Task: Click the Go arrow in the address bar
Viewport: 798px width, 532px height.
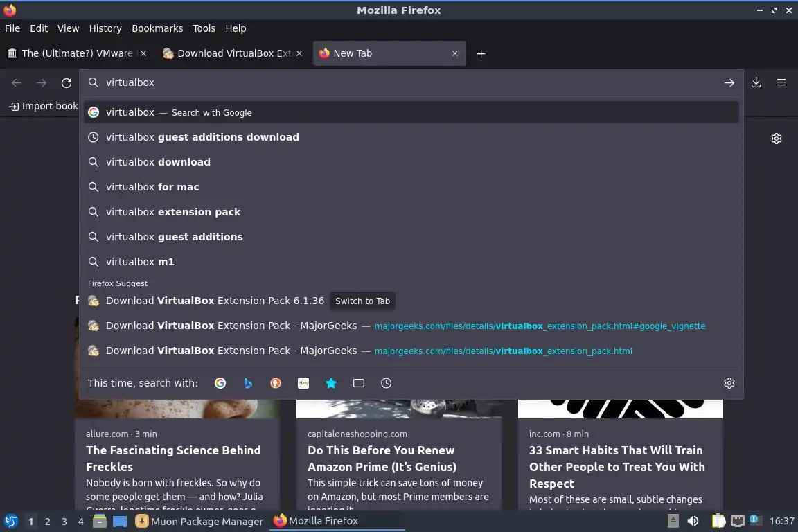Action: 729,82
